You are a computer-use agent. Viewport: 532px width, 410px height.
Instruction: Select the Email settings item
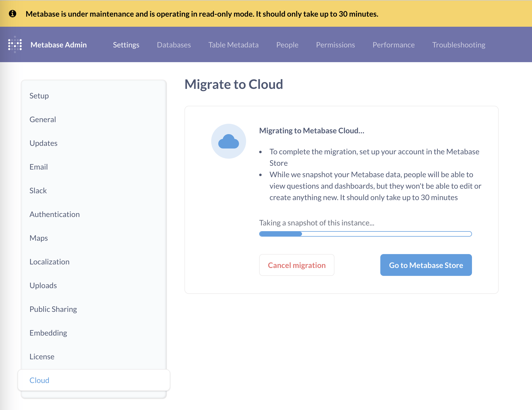click(39, 167)
